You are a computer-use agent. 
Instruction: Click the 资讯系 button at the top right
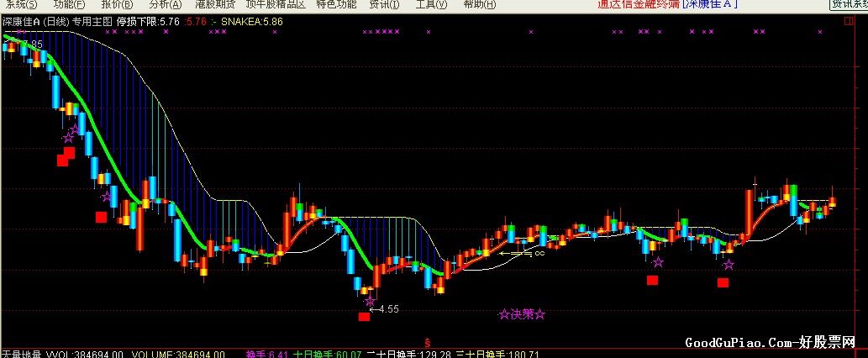[x=848, y=4]
